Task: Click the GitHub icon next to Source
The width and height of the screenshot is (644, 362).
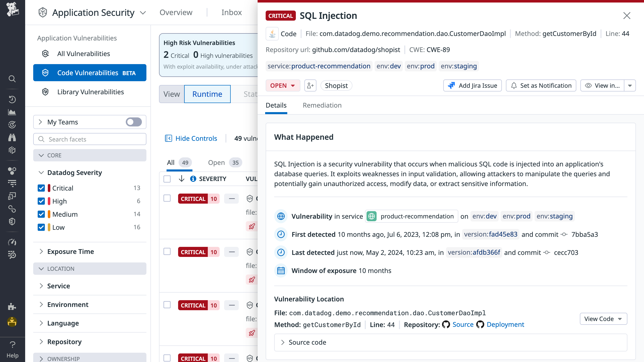Action: click(446, 325)
